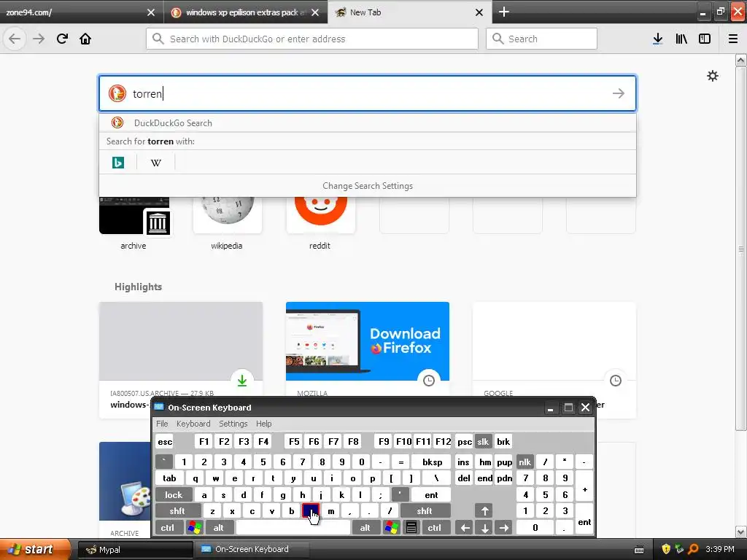Image resolution: width=747 pixels, height=560 pixels.
Task: Open Keyboard menu in On-Screen Keyboard
Action: coord(193,424)
